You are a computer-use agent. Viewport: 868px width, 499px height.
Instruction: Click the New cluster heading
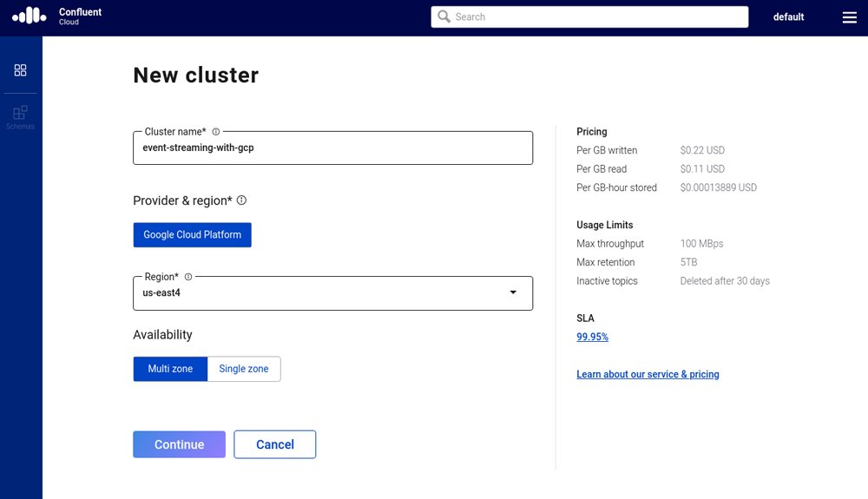click(x=196, y=76)
